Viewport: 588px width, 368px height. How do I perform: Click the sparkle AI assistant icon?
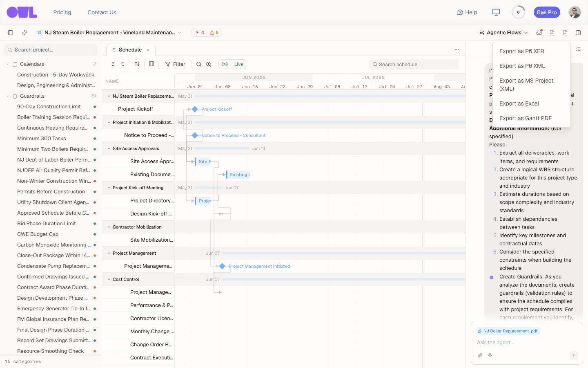[24, 33]
